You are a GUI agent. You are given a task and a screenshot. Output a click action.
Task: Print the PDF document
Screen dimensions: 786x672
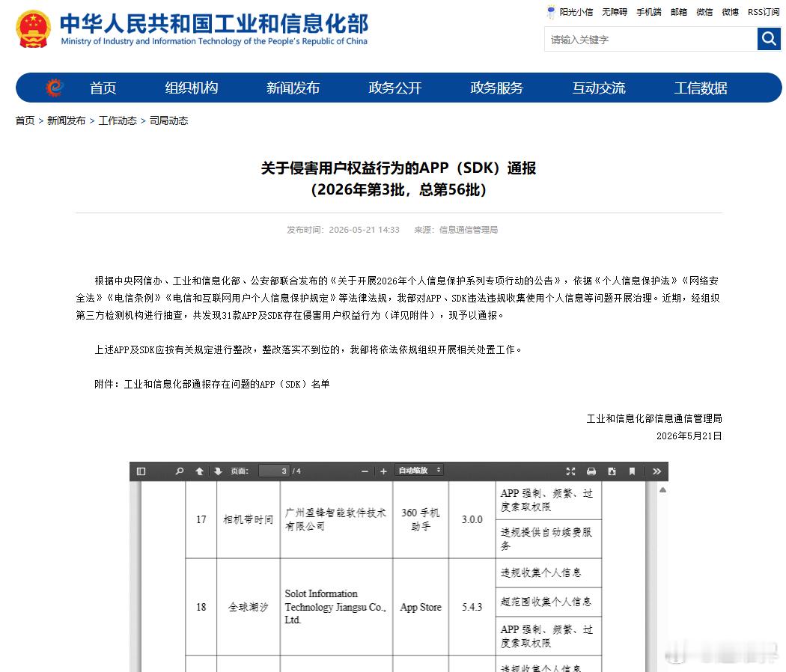tap(591, 471)
